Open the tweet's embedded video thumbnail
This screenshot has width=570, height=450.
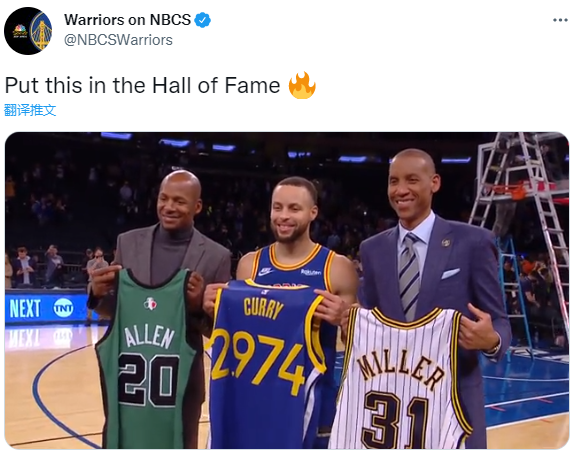click(x=286, y=290)
